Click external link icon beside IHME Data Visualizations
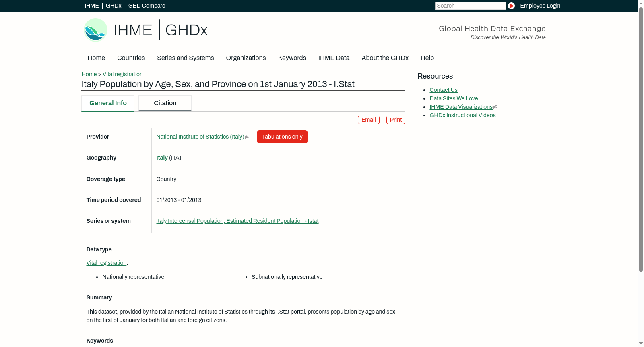This screenshot has width=644, height=347. click(495, 107)
